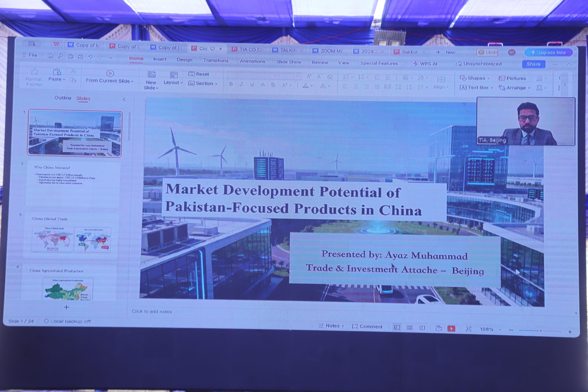Adjust the zoom slider in status bar
588x392 pixels.
[x=541, y=331]
